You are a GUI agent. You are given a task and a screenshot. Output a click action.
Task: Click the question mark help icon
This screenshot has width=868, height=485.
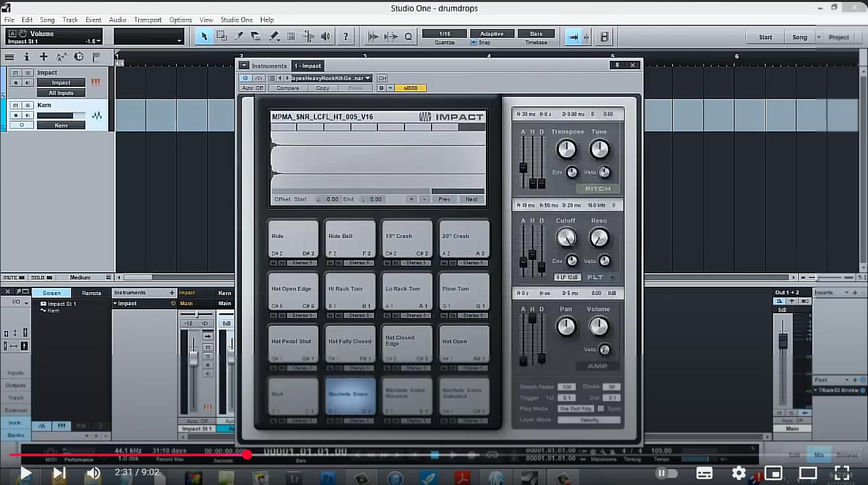[x=346, y=37]
